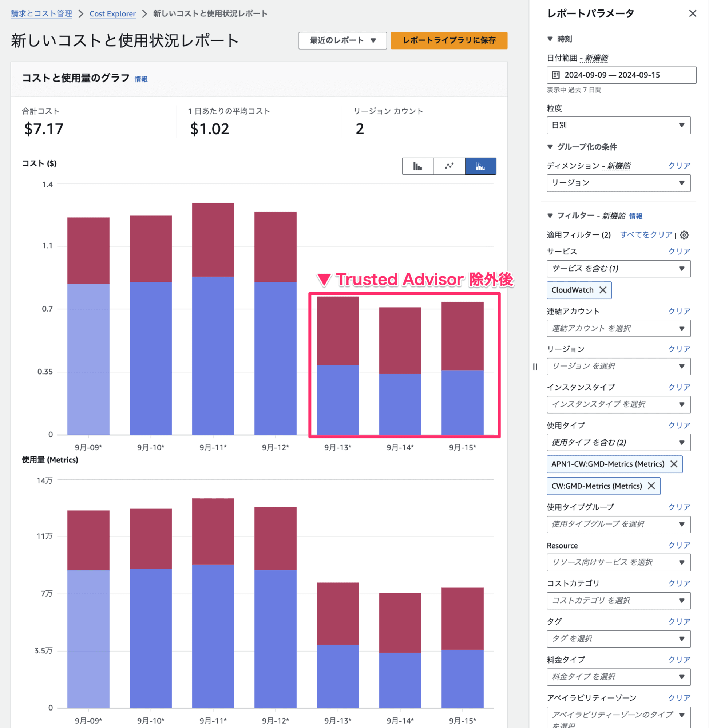This screenshot has height=728, width=709.
Task: Remove the CloudWatch service filter chip
Action: pyautogui.click(x=603, y=290)
